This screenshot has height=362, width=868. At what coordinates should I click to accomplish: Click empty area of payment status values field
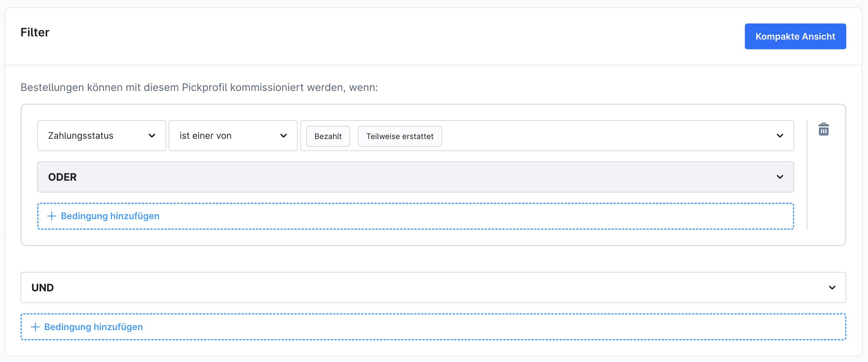606,136
